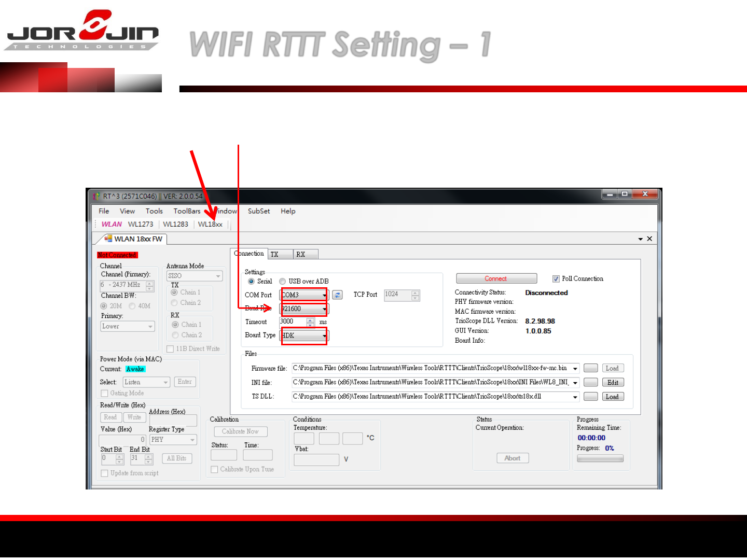Select WL1283 in the WLAN toolbar
The height and width of the screenshot is (560, 747).
(175, 224)
